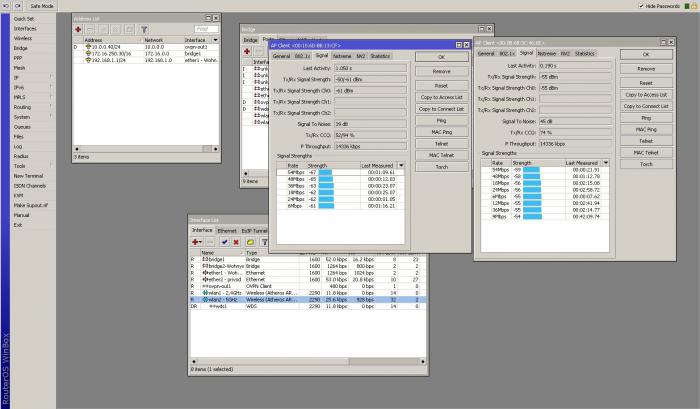Screen dimensions: 700x409
Task: Click Torch in the front AP Client dialog
Action: coord(442,167)
